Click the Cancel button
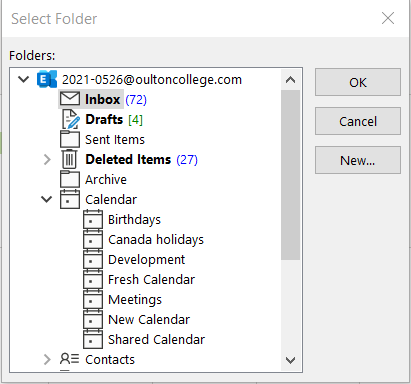 (358, 121)
